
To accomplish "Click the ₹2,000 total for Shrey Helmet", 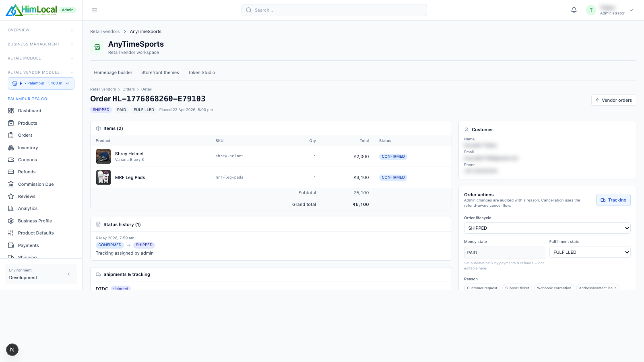I will (x=361, y=156).
